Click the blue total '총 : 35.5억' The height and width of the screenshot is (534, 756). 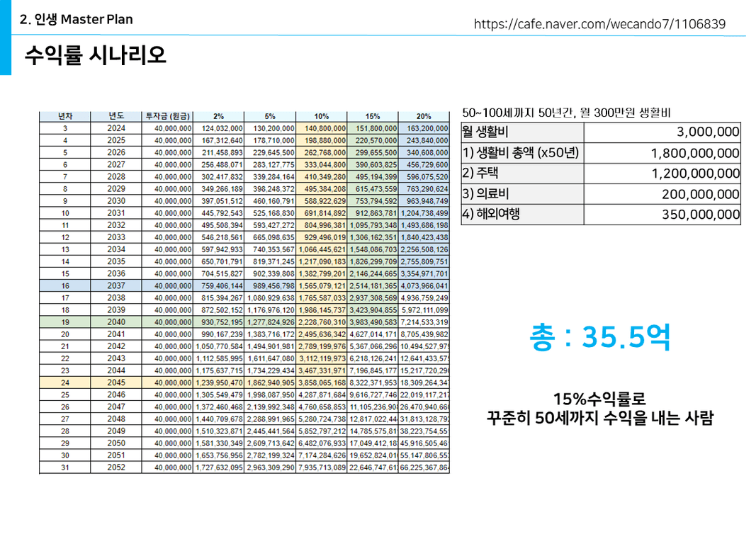pos(600,336)
